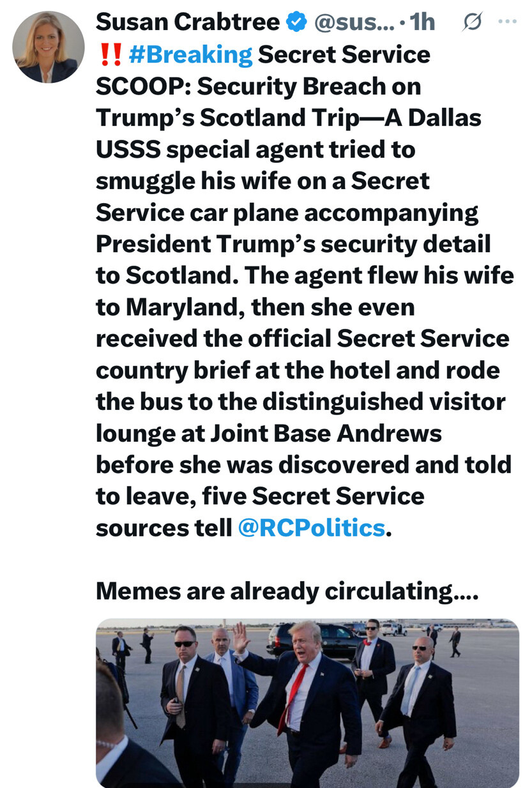Open the attached tarmac photo
This screenshot has height=788, width=532.
pyautogui.click(x=307, y=703)
